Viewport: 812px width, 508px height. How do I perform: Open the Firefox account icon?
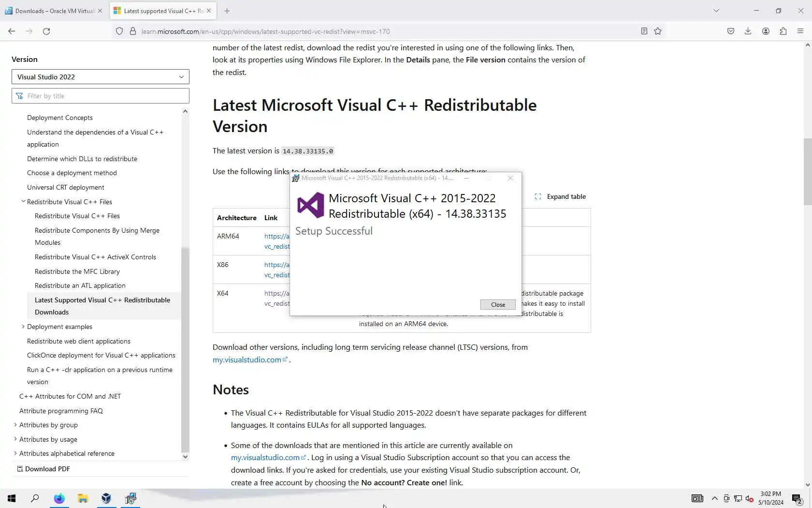click(x=766, y=31)
